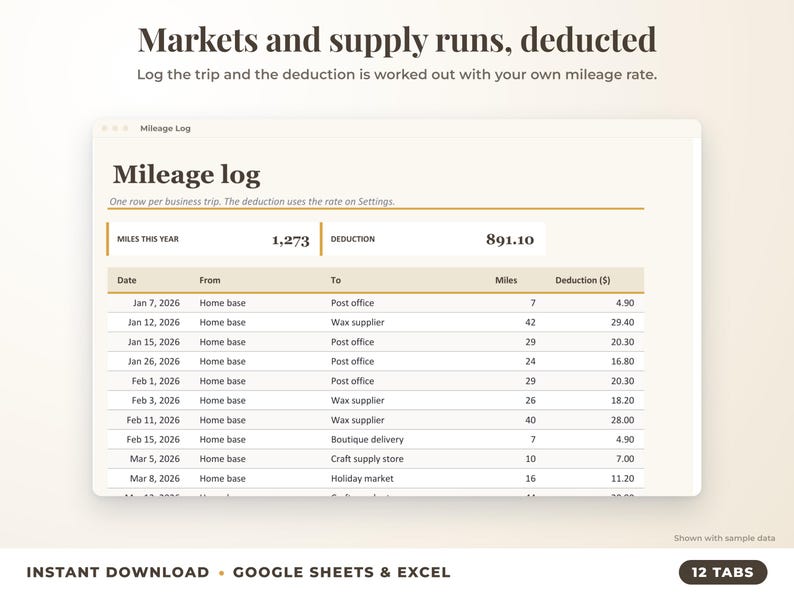This screenshot has height=596, width=794.
Task: Select the Jan 26, 2026 date cell
Action: click(153, 361)
